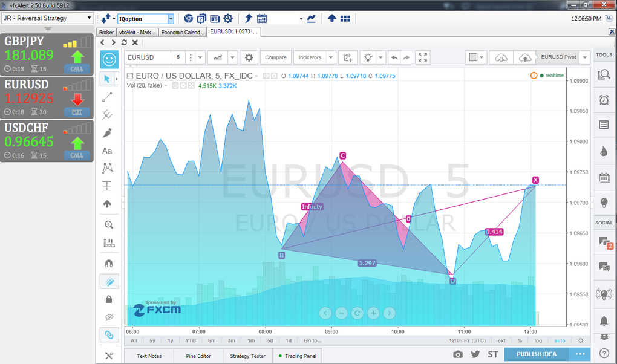Lock all drawing tools
The width and height of the screenshot is (617, 364).
tap(109, 299)
